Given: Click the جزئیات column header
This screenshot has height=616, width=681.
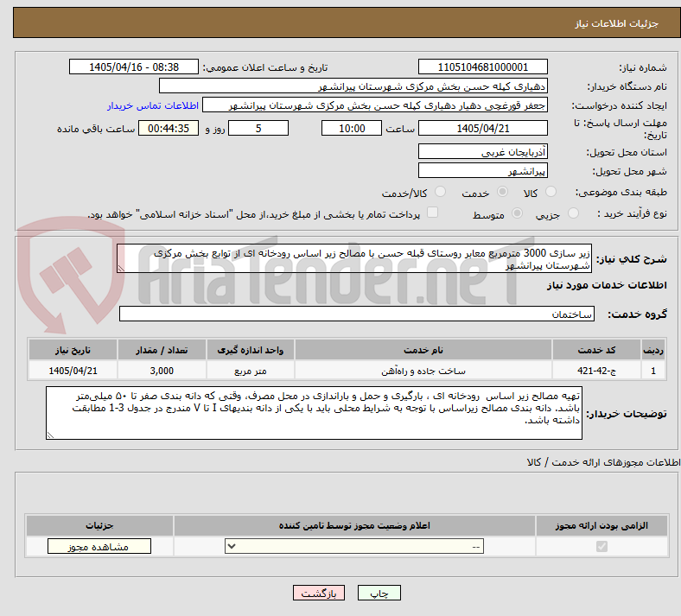Looking at the screenshot, I should click(x=100, y=525).
